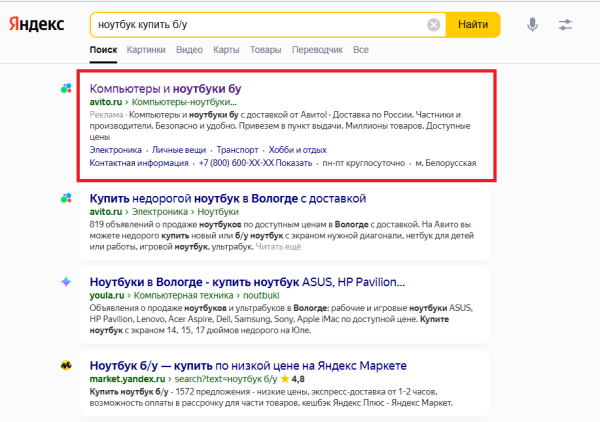Start voice search with microphone icon
600x422 pixels.
(532, 24)
